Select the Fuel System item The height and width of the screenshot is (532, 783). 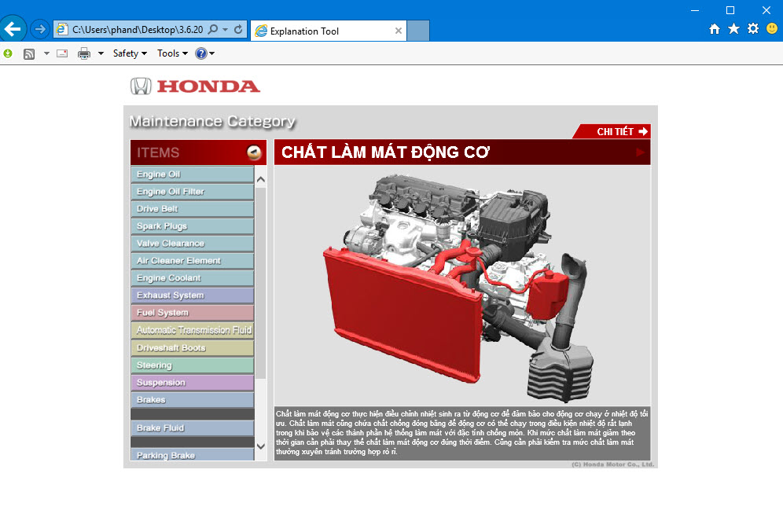(193, 313)
